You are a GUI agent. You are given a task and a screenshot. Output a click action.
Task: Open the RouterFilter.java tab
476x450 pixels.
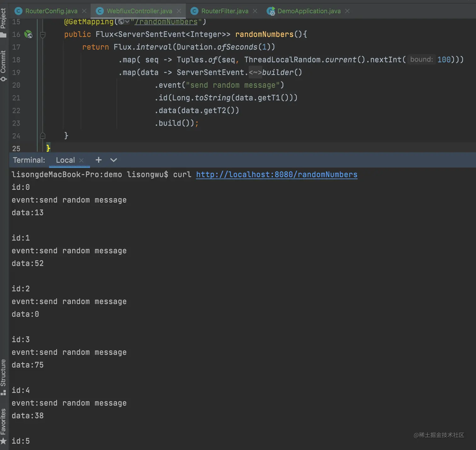[x=224, y=11]
